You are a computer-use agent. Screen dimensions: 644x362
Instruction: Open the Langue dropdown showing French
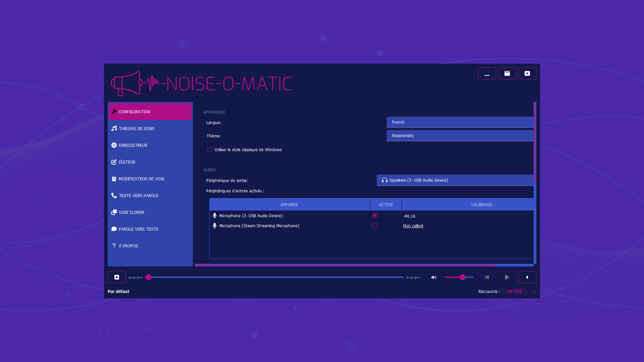click(x=460, y=122)
